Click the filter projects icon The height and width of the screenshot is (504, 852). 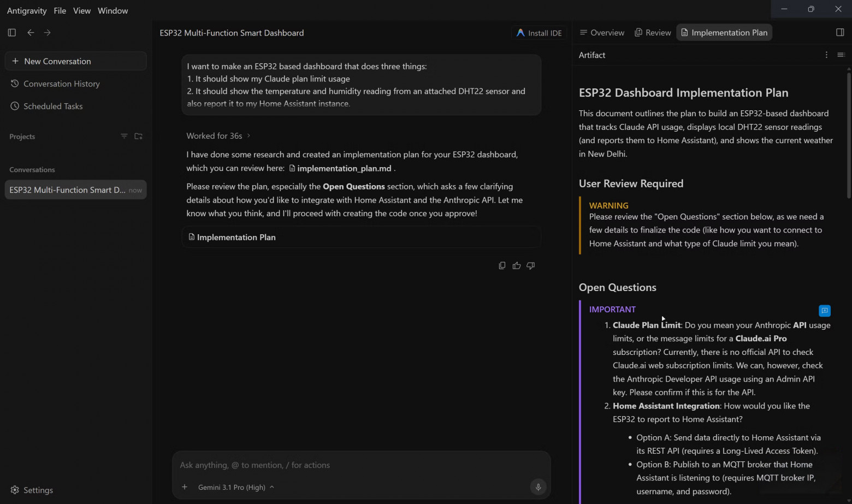click(x=124, y=136)
